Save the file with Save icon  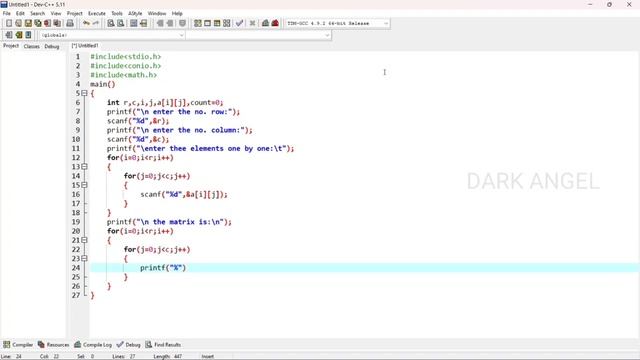28,23
